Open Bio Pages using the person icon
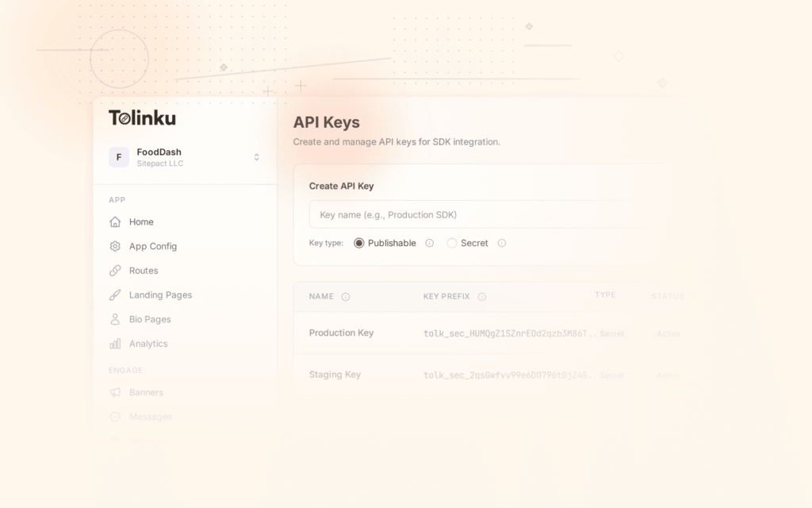The height and width of the screenshot is (508, 812). (114, 319)
